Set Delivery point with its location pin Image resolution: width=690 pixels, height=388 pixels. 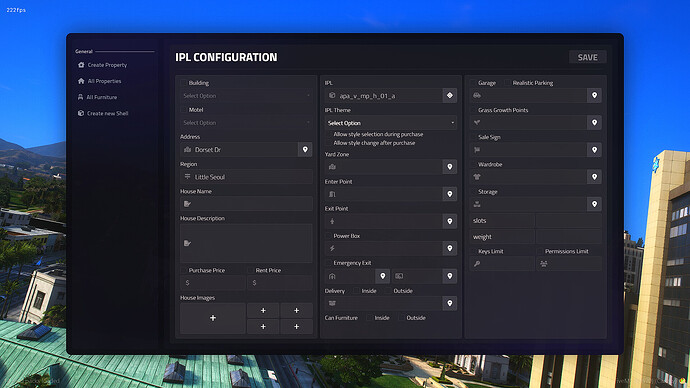coord(450,303)
